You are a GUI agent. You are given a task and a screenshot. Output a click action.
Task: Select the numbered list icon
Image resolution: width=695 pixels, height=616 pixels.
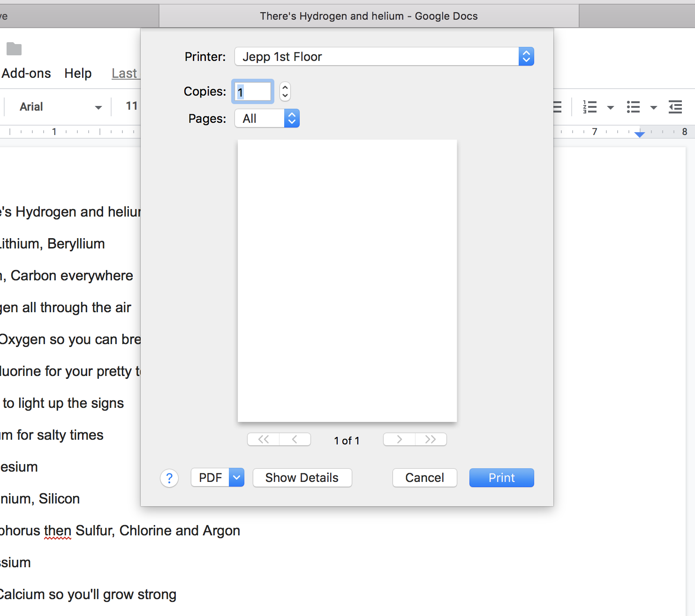coord(589,107)
